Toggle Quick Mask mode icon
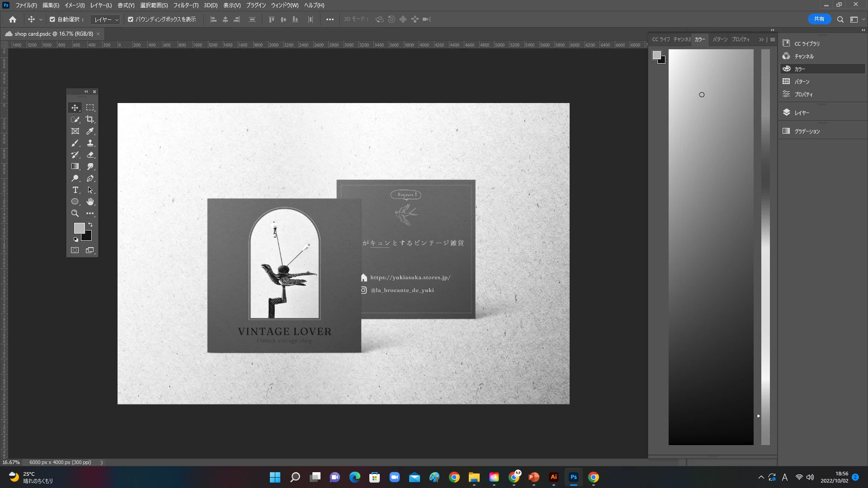Screen dimensions: 868x488 pyautogui.click(x=75, y=250)
